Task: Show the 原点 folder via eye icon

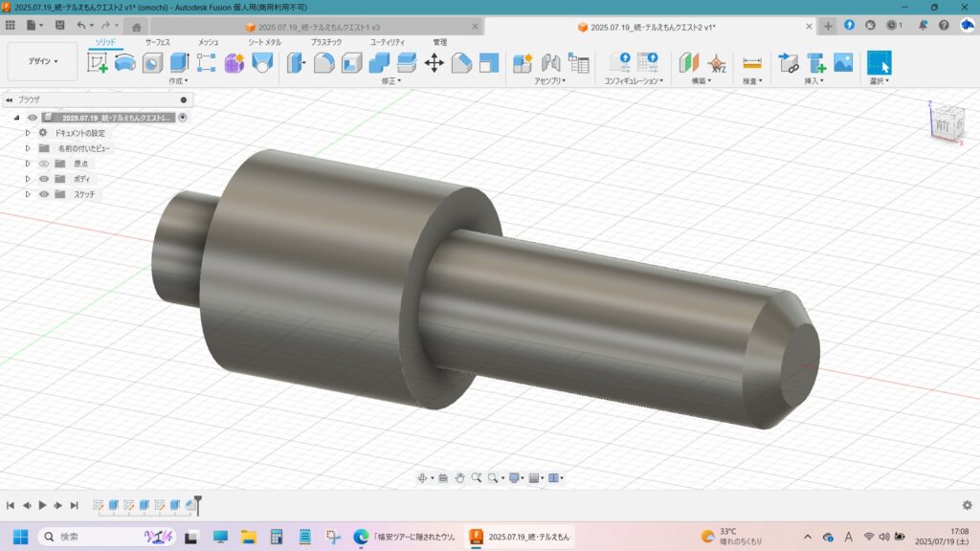Action: point(44,164)
